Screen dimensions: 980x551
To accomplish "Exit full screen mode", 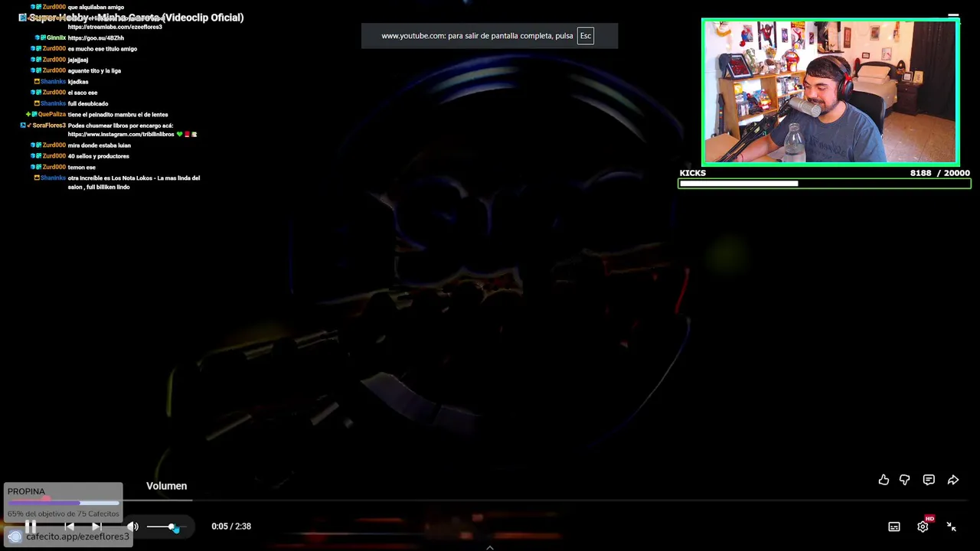I will coord(952,527).
